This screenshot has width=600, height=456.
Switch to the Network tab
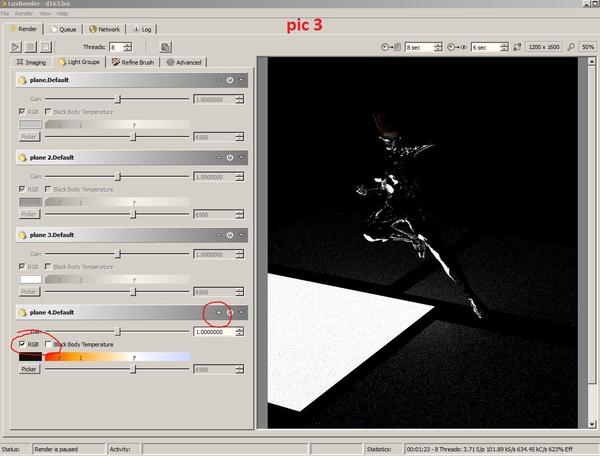104,29
